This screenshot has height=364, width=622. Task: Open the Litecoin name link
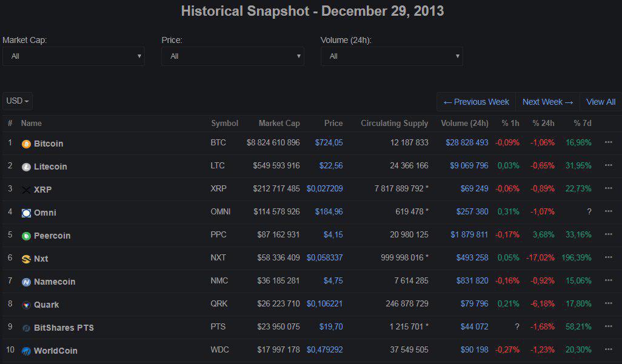[50, 167]
